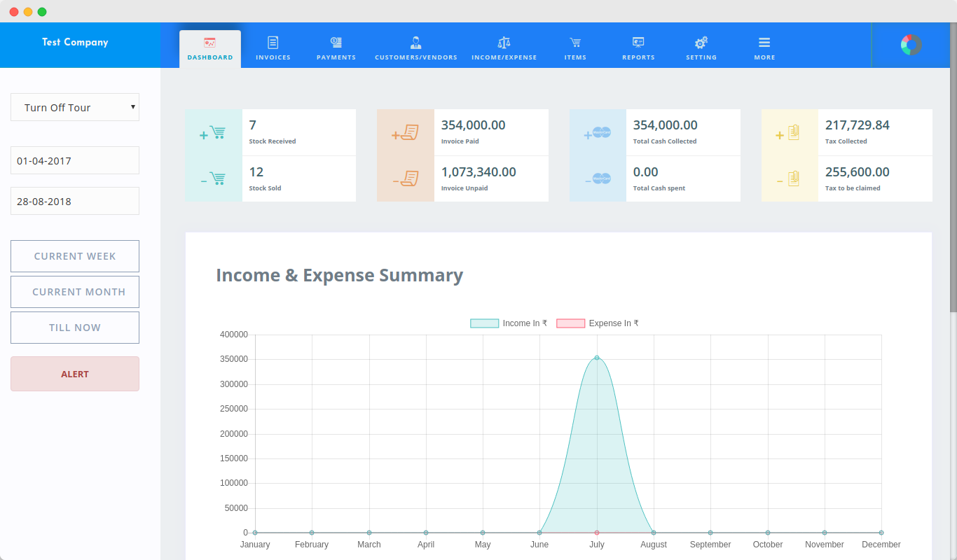The width and height of the screenshot is (957, 560).
Task: Open the Items section
Action: point(575,49)
